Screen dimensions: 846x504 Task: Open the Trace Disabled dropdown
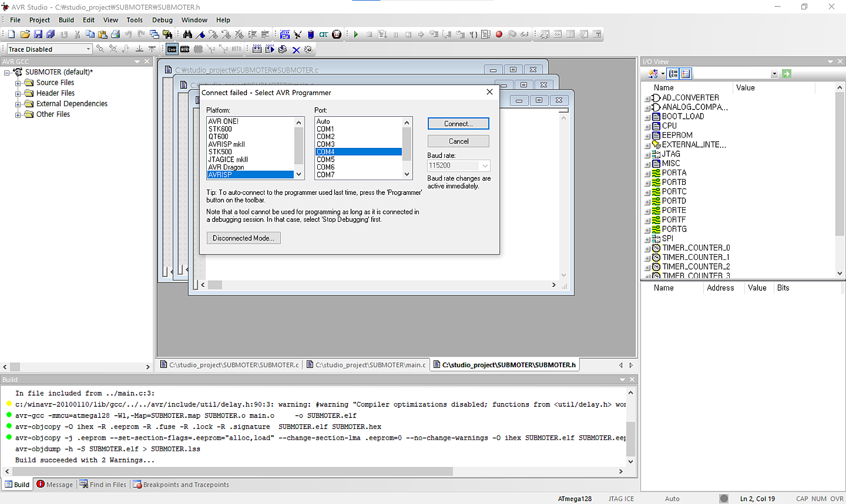pos(88,49)
